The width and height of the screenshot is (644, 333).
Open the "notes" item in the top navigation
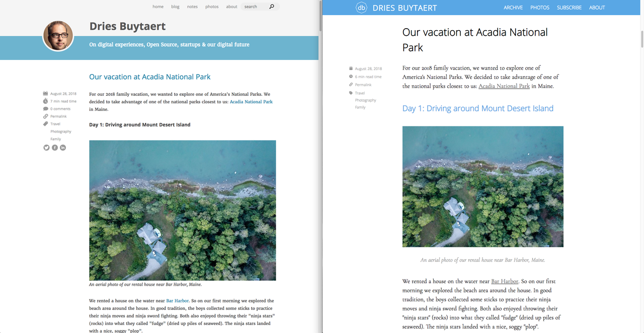click(x=193, y=6)
